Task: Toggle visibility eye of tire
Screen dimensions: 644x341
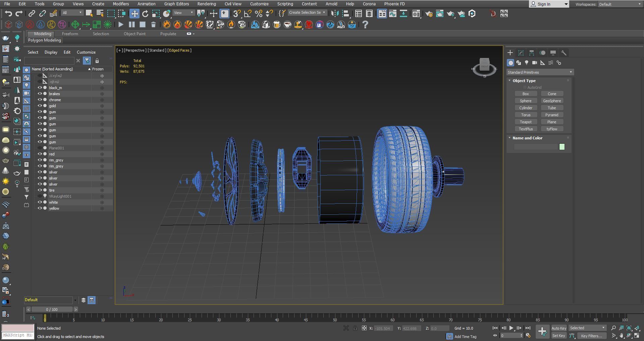Action: 40,190
